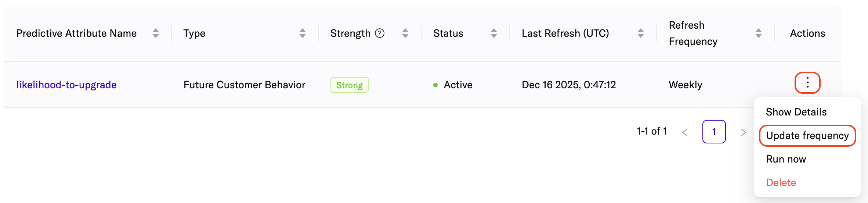Open the Strength help question mark

coord(380,33)
